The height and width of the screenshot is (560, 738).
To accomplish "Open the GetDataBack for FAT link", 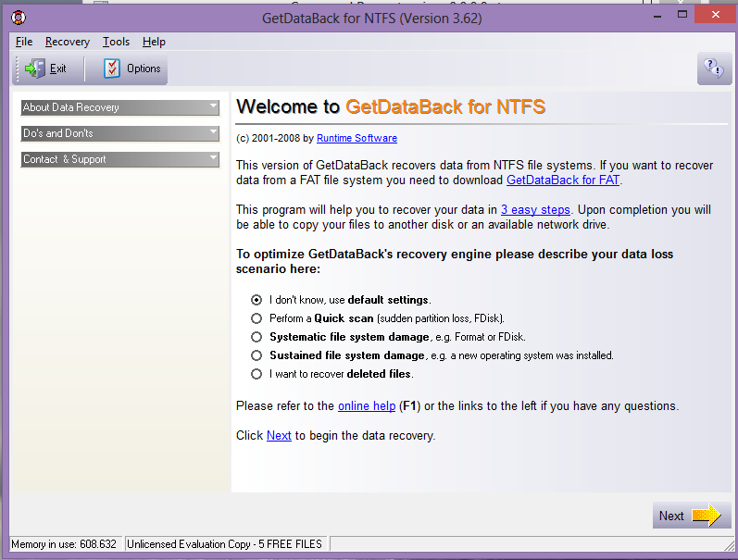I will tap(563, 180).
